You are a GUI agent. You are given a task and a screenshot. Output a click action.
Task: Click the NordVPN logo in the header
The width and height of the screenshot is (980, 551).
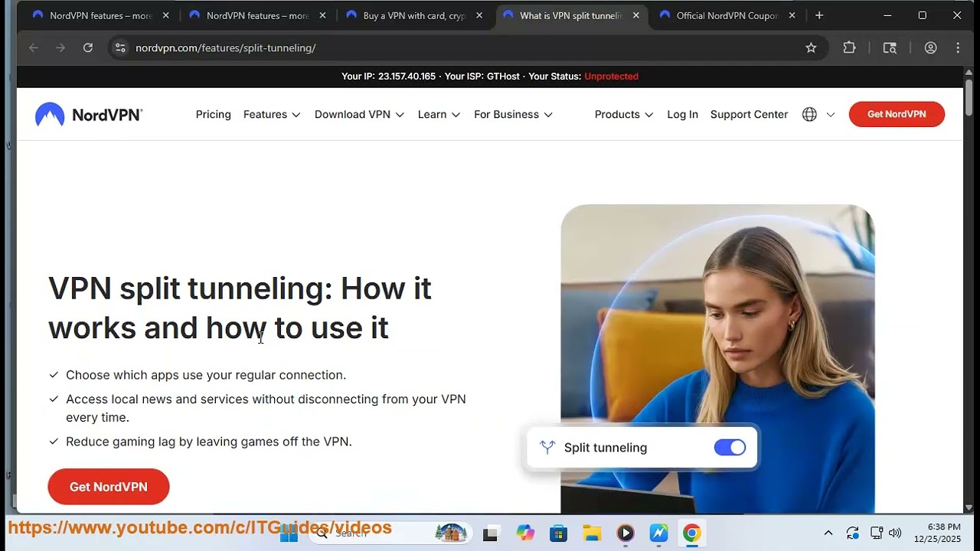(x=89, y=115)
